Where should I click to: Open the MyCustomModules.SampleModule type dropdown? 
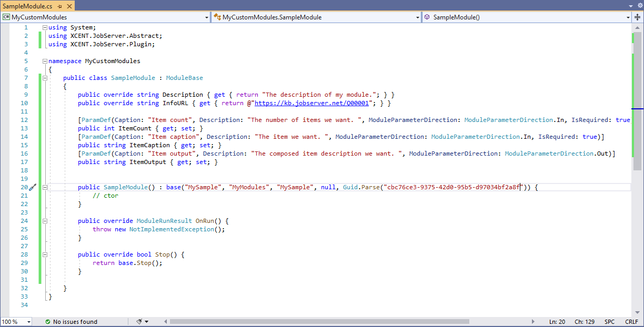pyautogui.click(x=417, y=17)
